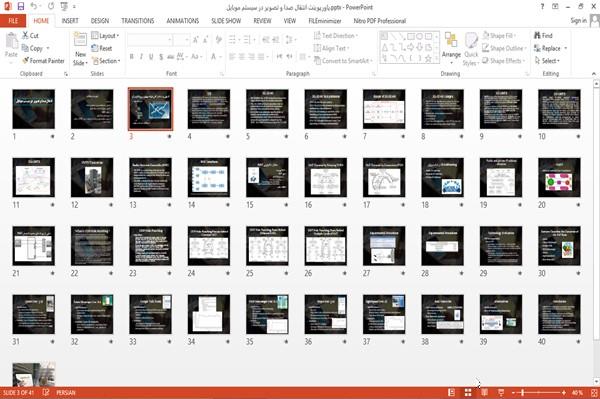Click fit slide to window icon
The height and width of the screenshot is (399, 600).
(594, 392)
